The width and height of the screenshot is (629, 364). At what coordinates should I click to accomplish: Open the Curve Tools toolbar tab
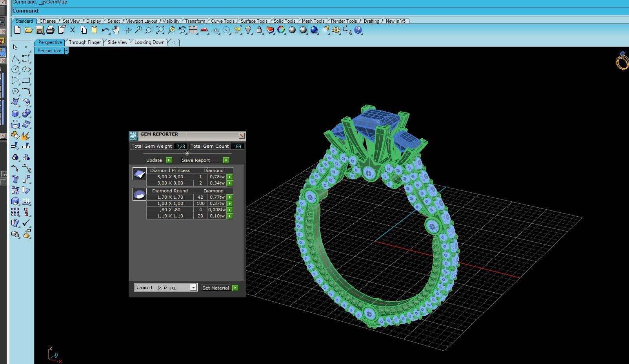pyautogui.click(x=222, y=21)
